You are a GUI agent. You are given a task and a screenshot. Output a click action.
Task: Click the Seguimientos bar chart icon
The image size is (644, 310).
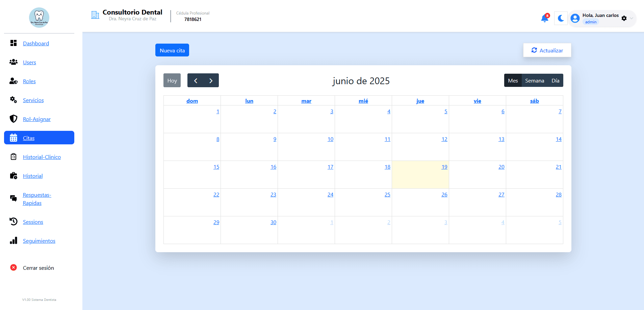point(14,240)
